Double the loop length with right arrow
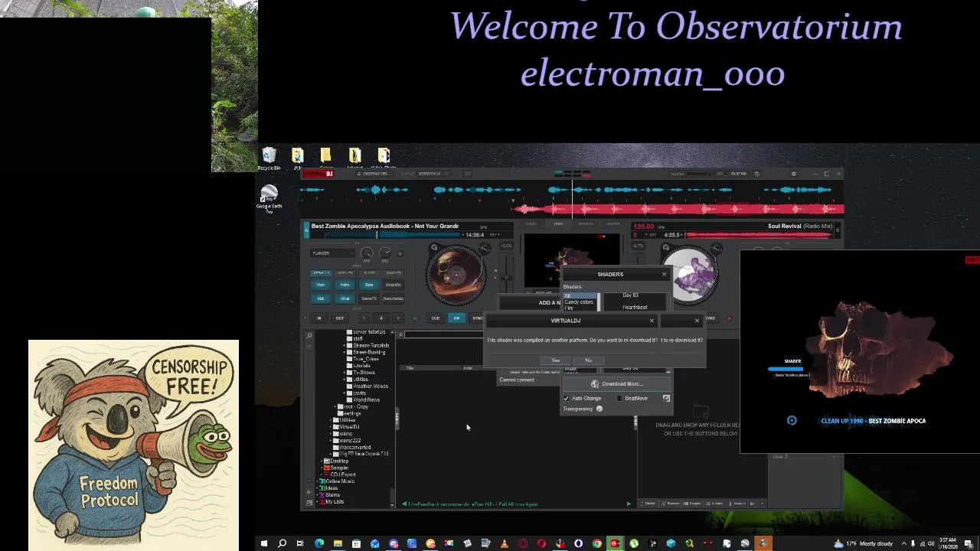The height and width of the screenshot is (551, 980). click(397, 318)
